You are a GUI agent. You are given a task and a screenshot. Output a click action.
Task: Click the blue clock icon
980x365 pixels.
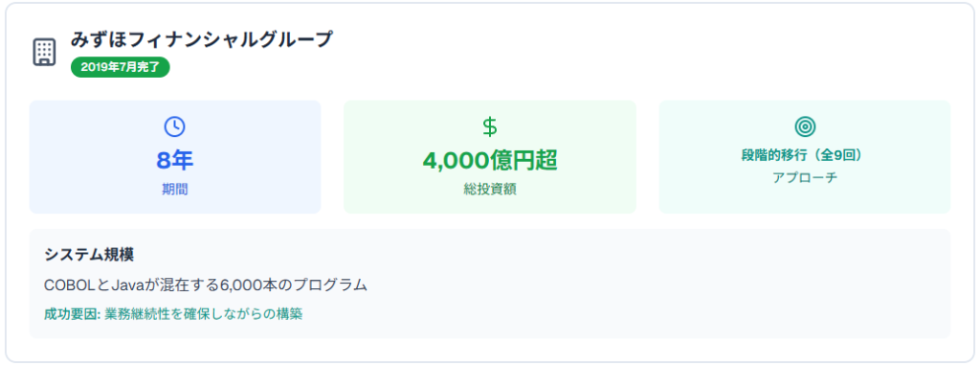click(x=174, y=126)
